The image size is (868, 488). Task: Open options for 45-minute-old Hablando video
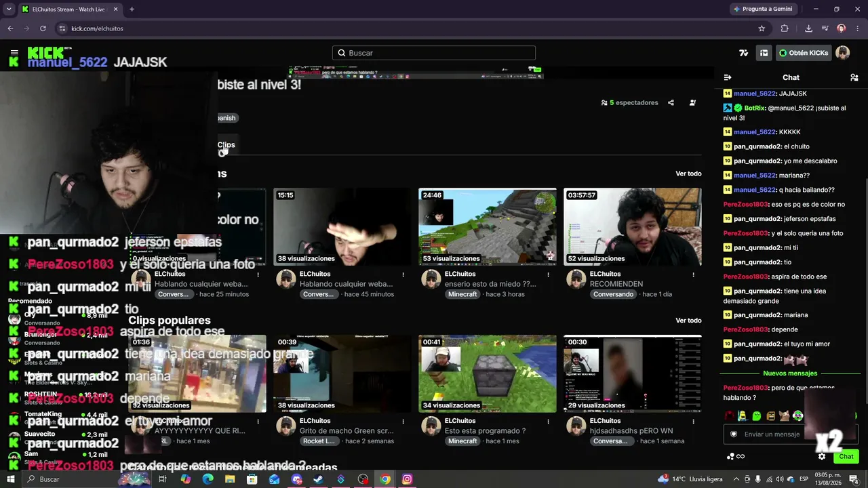[403, 274]
